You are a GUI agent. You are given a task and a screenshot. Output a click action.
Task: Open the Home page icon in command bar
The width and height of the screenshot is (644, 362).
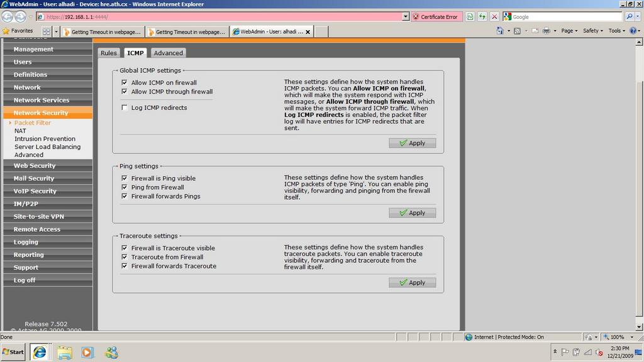(x=500, y=31)
